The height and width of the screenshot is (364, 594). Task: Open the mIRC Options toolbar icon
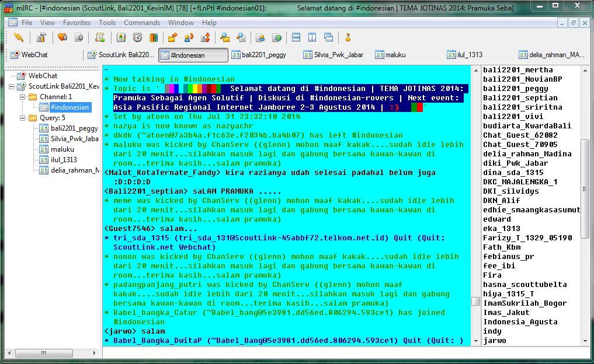tap(41, 37)
